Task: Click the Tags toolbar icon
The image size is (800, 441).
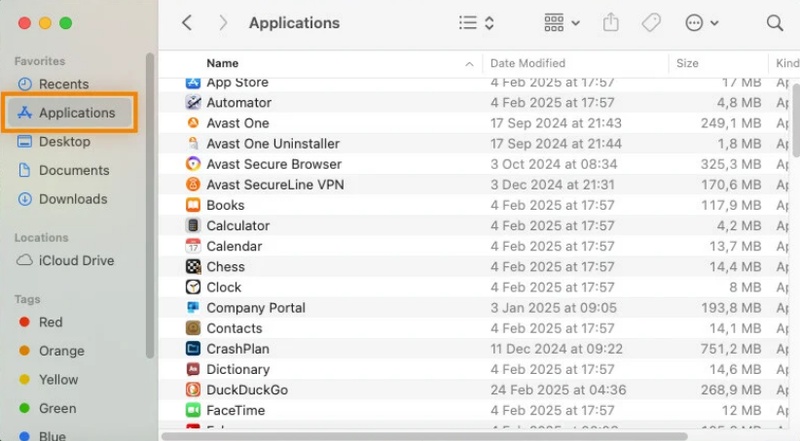Action: 651,23
